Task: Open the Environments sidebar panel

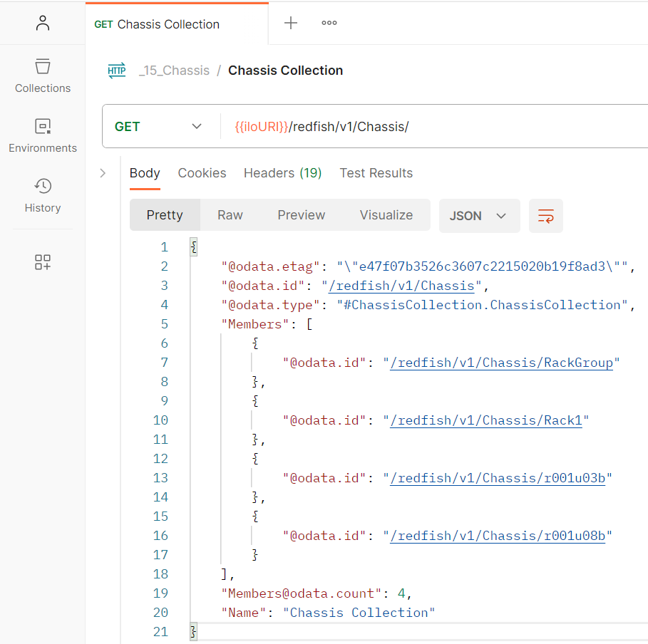Action: point(43,135)
